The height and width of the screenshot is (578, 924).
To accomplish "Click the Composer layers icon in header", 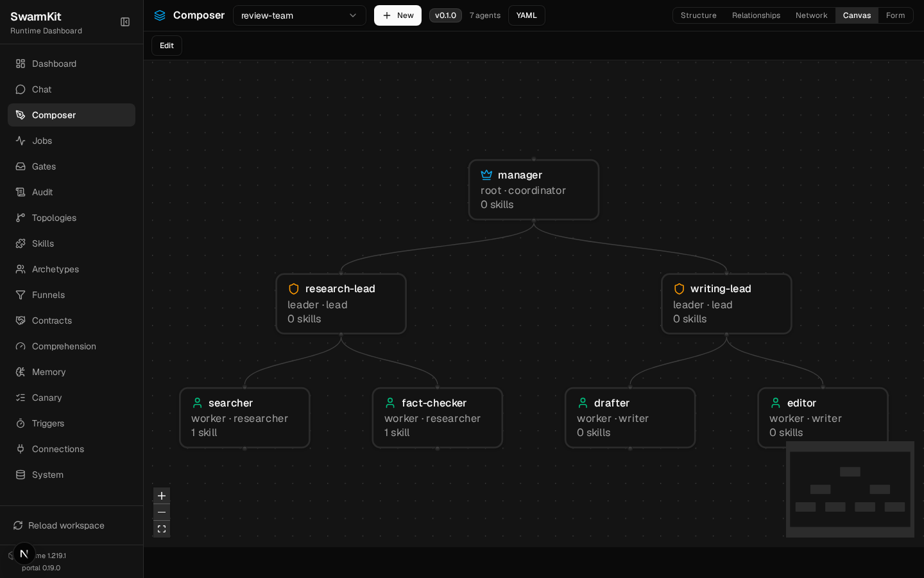I will click(160, 15).
